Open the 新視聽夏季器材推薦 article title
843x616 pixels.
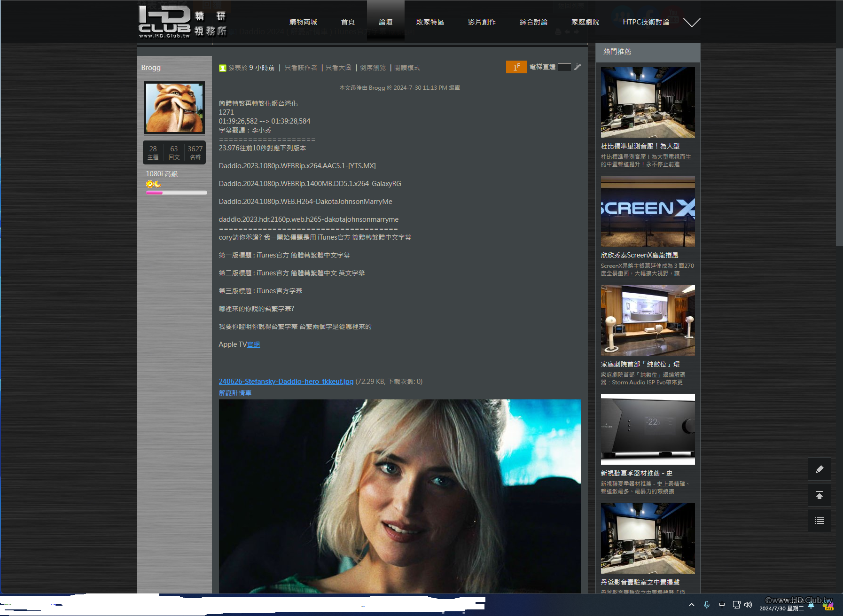(636, 474)
